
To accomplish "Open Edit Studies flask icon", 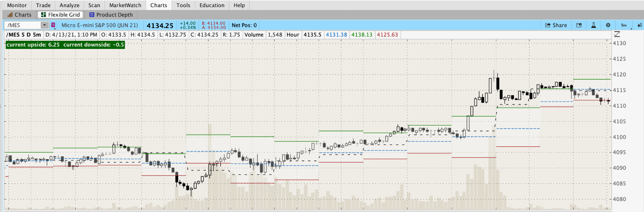I will [593, 25].
